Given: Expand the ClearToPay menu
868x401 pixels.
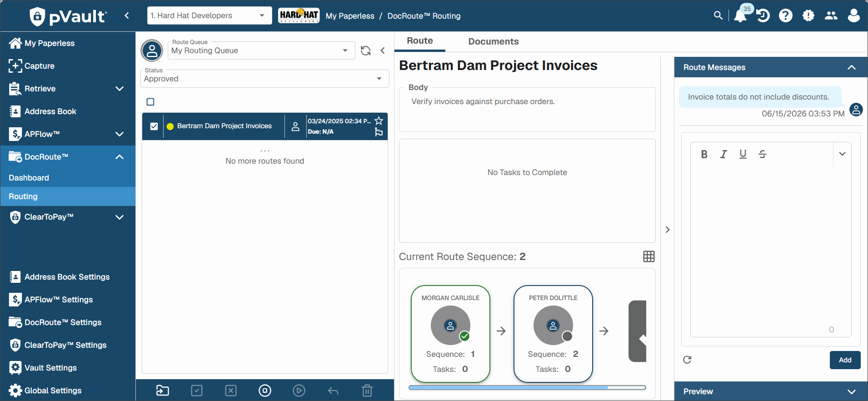Looking at the screenshot, I should (x=120, y=217).
